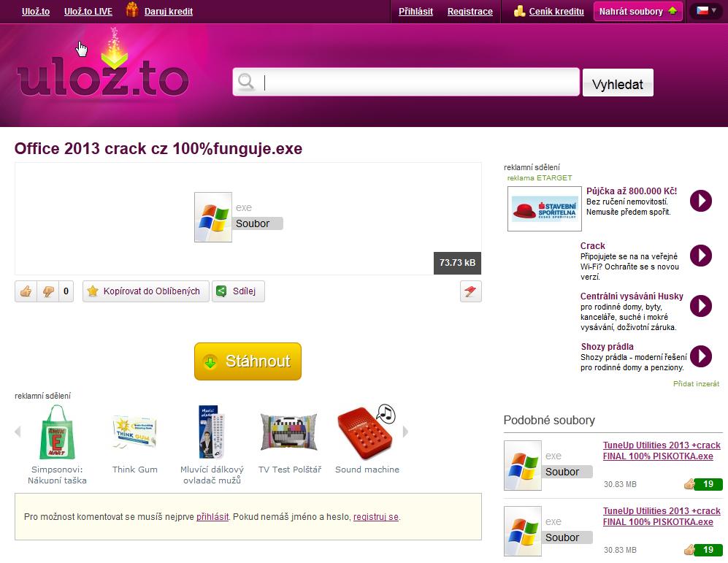
Task: Click the yellow Stáhnout download button
Action: point(248,361)
